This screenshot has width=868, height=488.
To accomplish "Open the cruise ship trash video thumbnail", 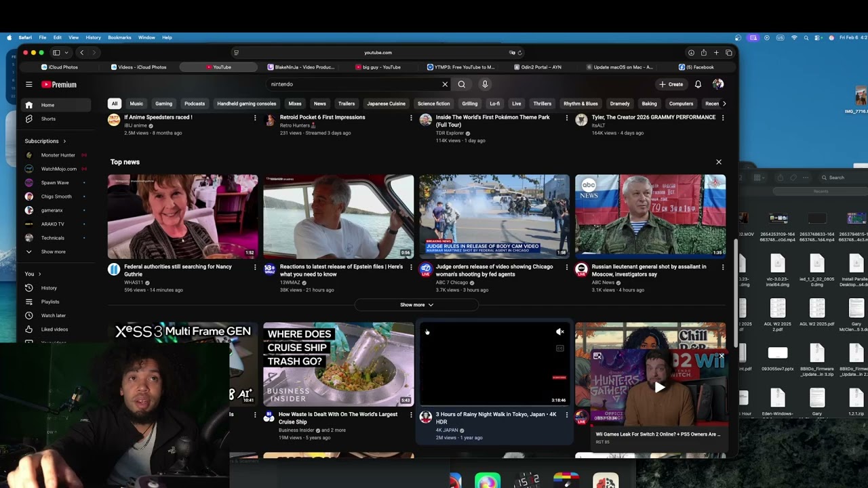I will coord(338,364).
